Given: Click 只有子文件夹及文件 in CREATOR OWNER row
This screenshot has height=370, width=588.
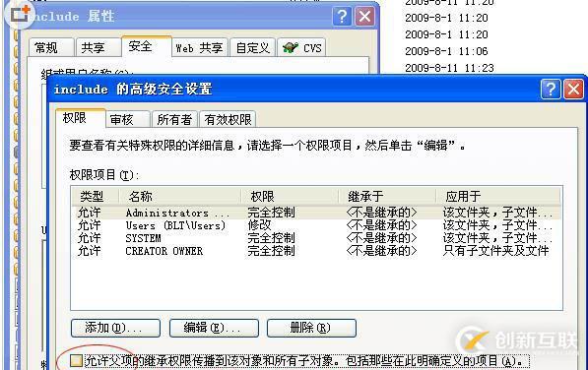Looking at the screenshot, I should tap(495, 251).
